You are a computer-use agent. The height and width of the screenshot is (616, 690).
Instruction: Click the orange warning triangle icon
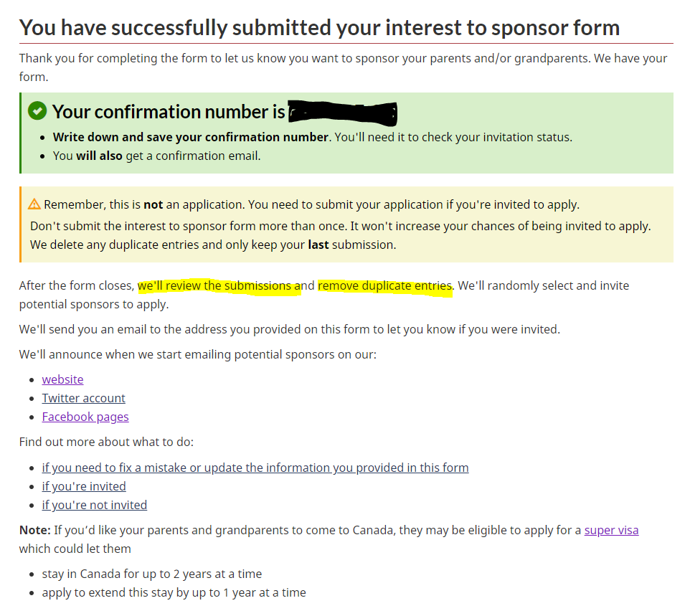click(34, 204)
